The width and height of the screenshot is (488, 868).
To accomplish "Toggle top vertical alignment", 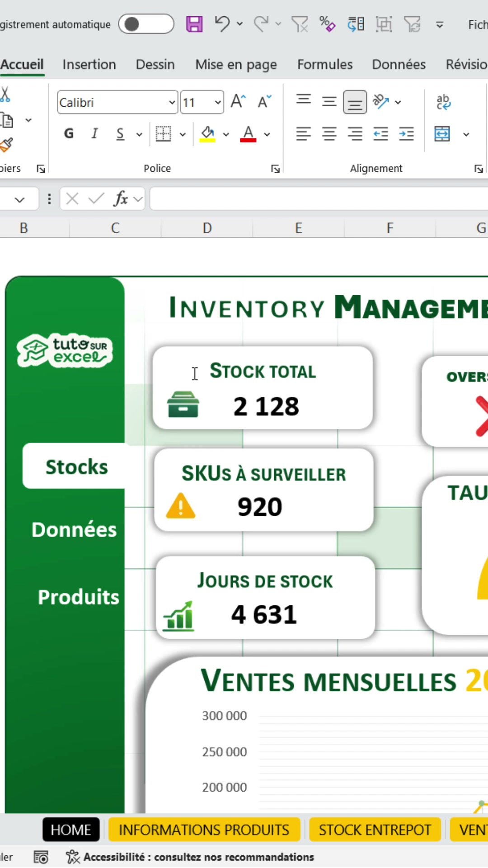I will click(x=304, y=100).
